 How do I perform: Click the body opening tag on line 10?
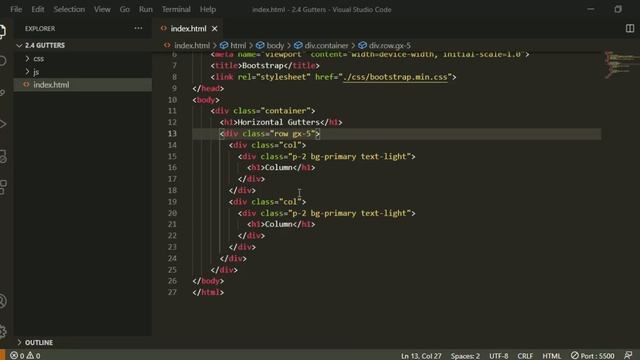coord(206,100)
